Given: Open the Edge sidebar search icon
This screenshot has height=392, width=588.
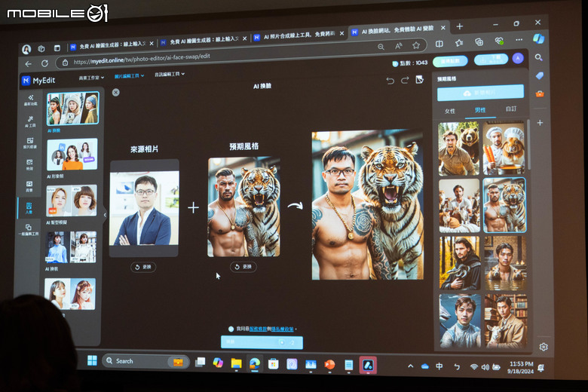Looking at the screenshot, I should point(538,57).
